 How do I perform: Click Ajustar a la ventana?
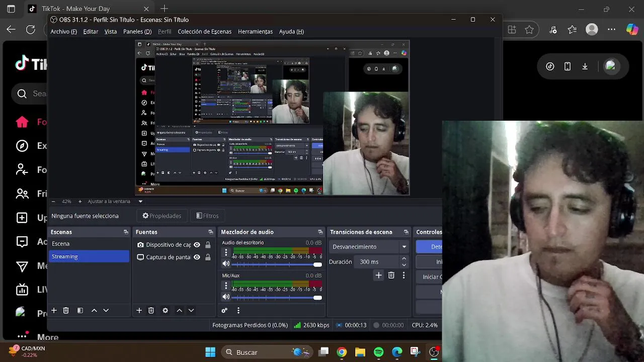(x=109, y=202)
